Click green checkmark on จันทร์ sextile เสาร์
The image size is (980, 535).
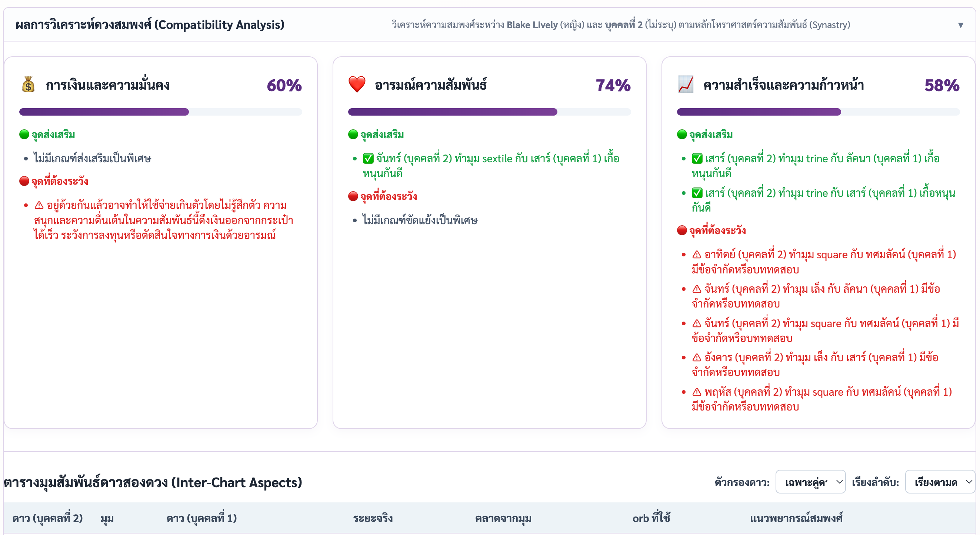click(x=368, y=158)
